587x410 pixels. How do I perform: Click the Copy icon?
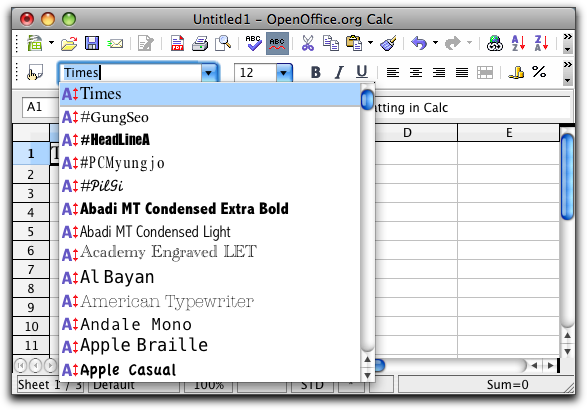click(x=331, y=43)
